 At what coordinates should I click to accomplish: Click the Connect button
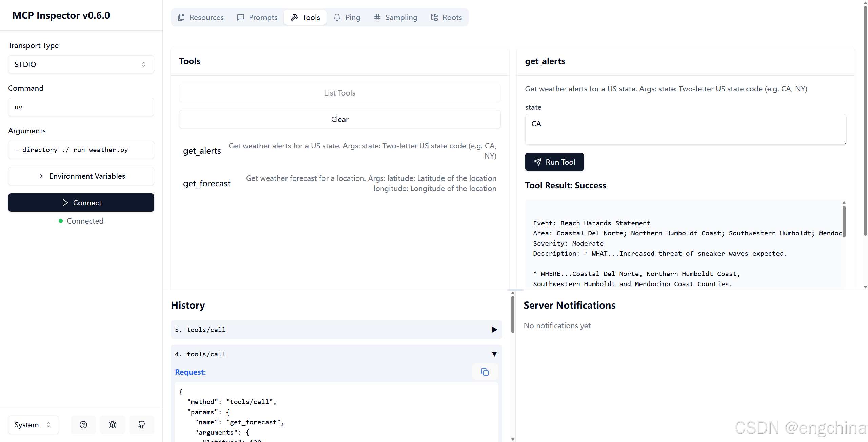(x=81, y=203)
